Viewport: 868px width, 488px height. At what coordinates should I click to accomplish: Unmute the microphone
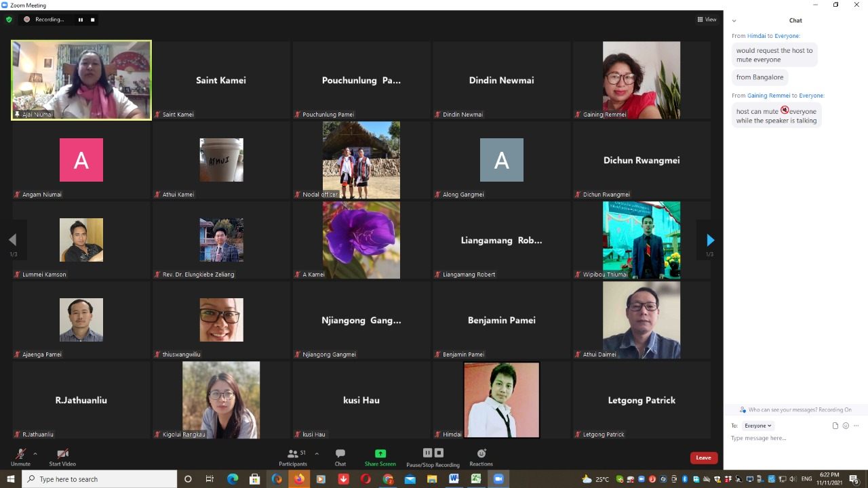20,457
